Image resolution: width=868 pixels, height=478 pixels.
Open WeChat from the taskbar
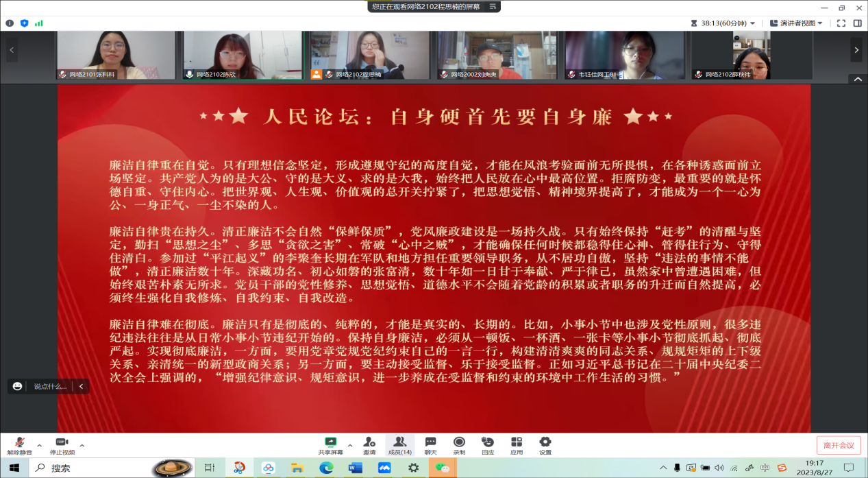tap(443, 468)
